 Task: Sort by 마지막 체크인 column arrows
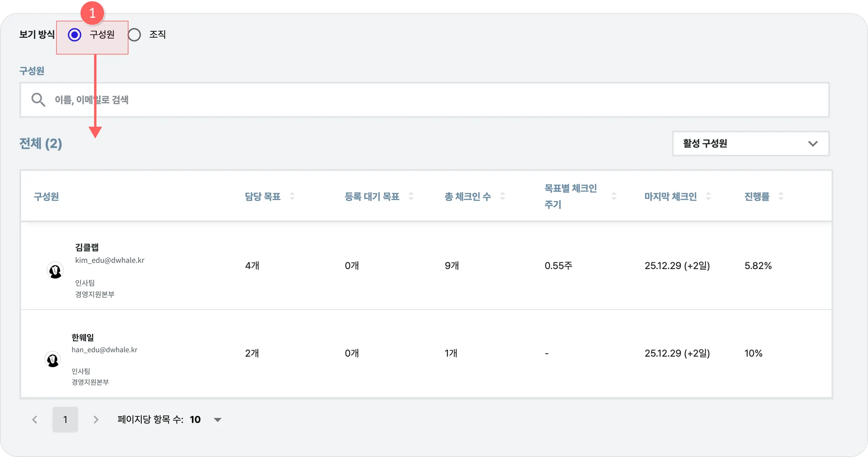708,196
